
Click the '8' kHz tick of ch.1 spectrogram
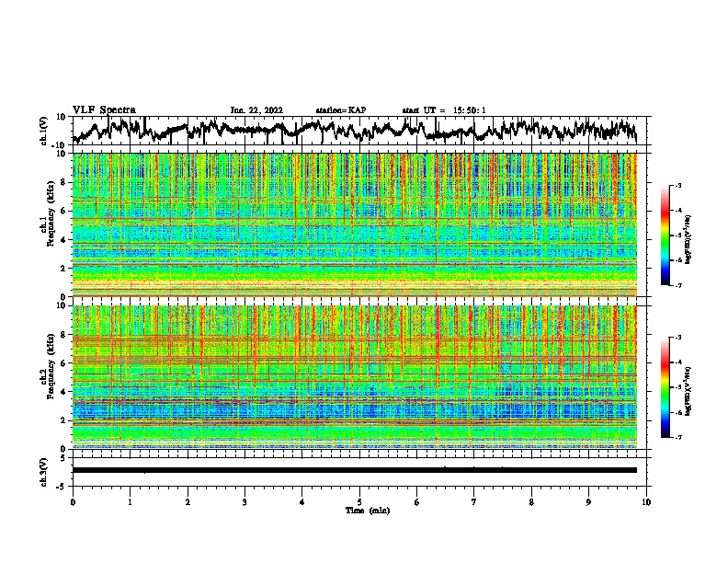tap(63, 182)
